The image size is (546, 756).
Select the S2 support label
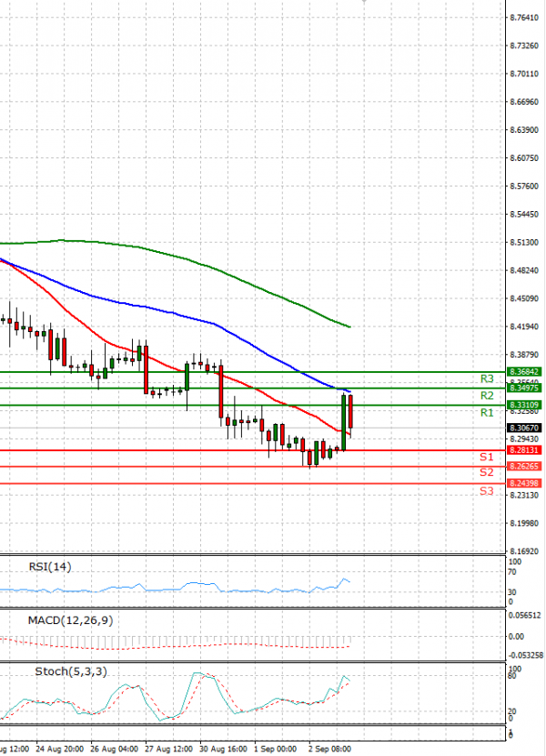coord(487,472)
